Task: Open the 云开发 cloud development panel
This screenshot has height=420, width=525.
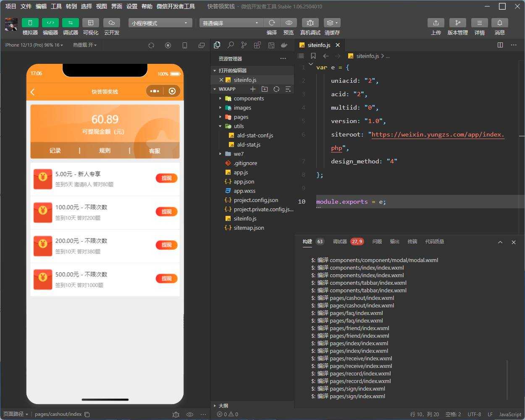Action: 111,23
